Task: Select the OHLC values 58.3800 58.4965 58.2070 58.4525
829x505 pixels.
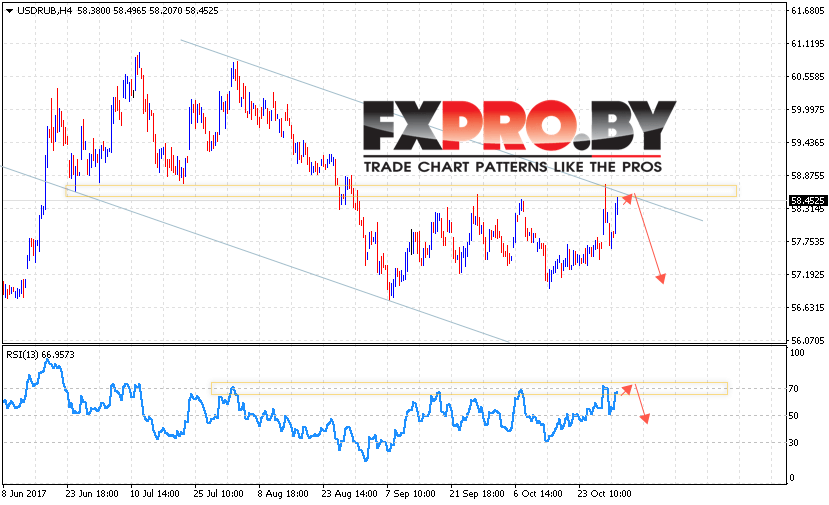Action: (x=148, y=11)
